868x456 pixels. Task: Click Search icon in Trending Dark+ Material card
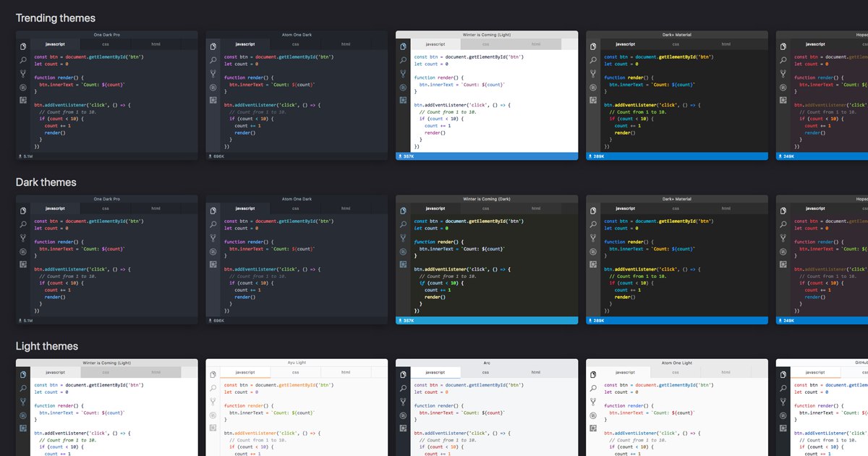click(593, 60)
